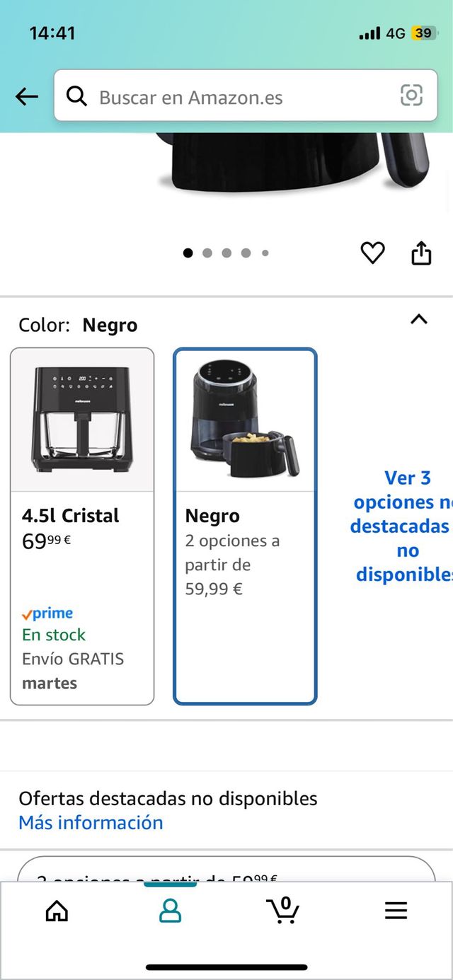The image size is (453, 980).
Task: Focus the 'Buscar en Amazon.es' search field
Action: pyautogui.click(x=241, y=97)
